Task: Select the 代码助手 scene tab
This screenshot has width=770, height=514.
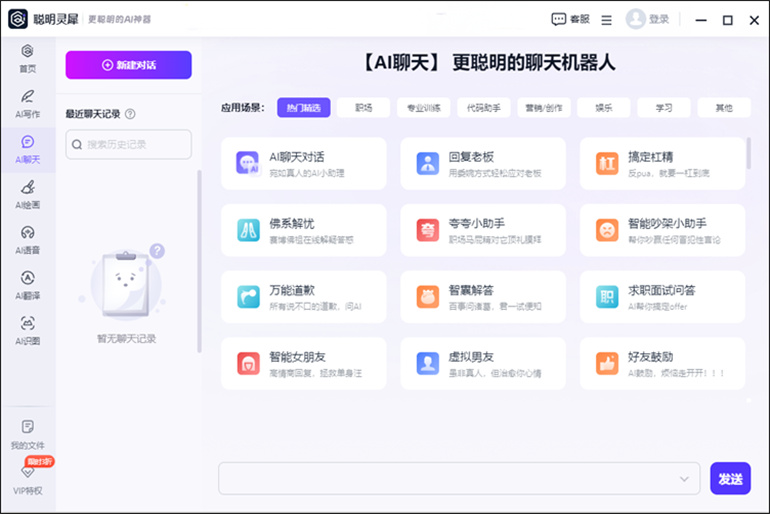Action: click(x=484, y=108)
